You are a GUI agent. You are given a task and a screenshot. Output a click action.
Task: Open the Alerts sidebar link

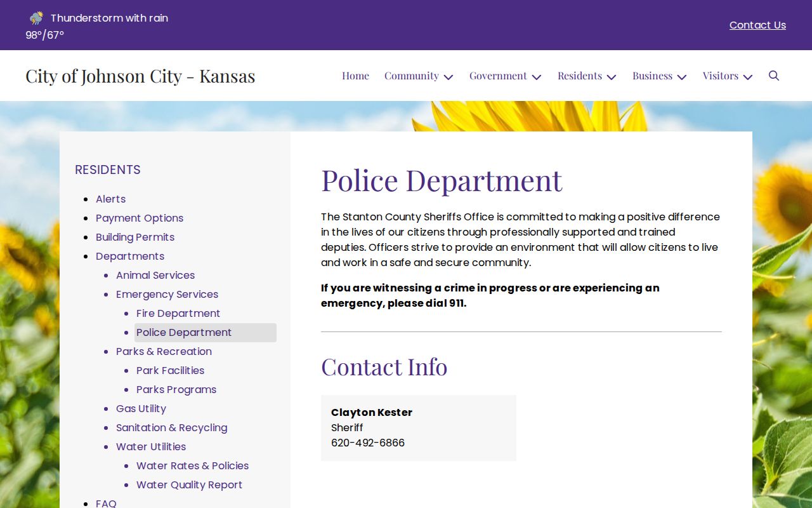pos(110,199)
